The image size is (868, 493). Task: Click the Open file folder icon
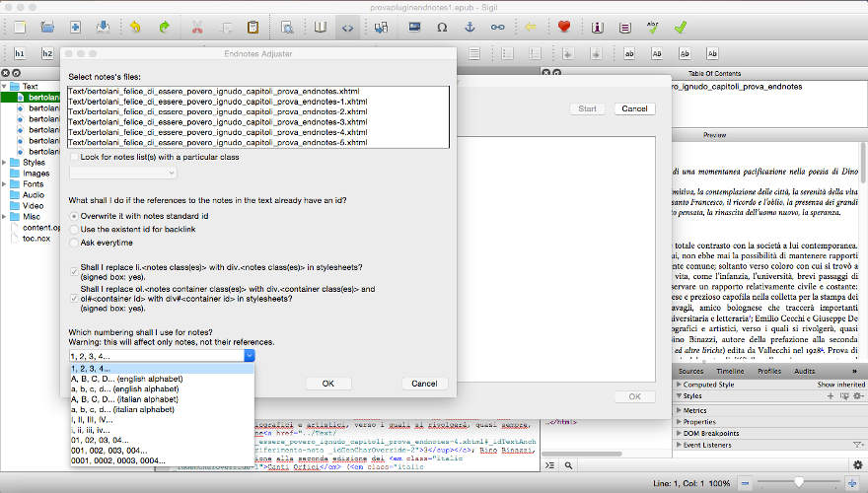[47, 27]
